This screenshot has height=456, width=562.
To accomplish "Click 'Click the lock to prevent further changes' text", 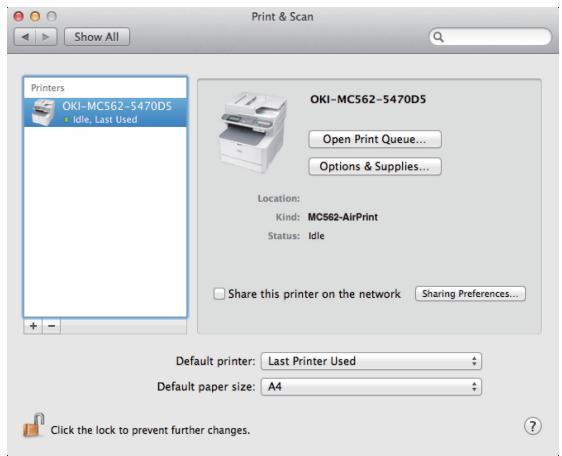I will pos(150,430).
